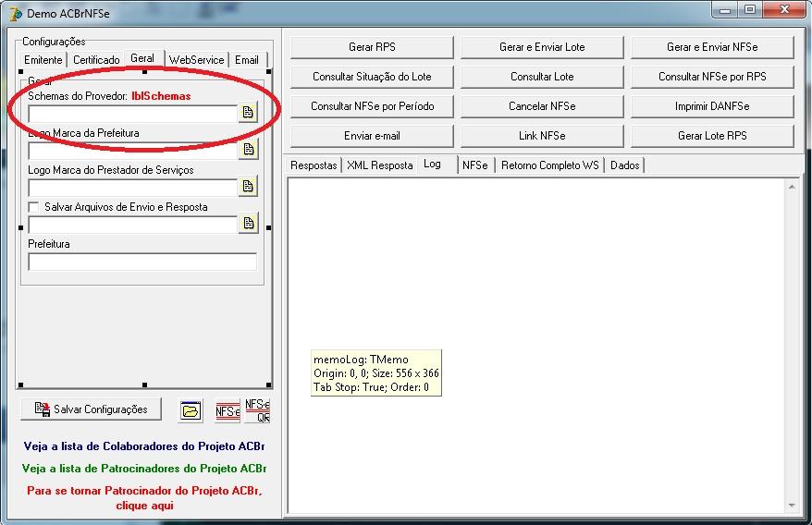The height and width of the screenshot is (525, 812).
Task: Browse folder for saved envio/resposta files
Action: (249, 223)
